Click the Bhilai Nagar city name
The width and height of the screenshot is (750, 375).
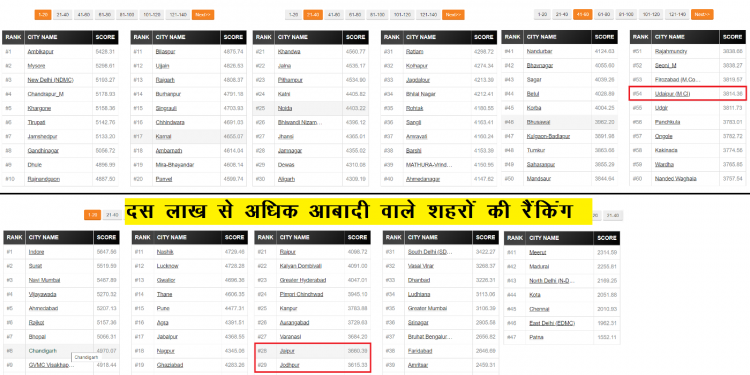tap(421, 94)
